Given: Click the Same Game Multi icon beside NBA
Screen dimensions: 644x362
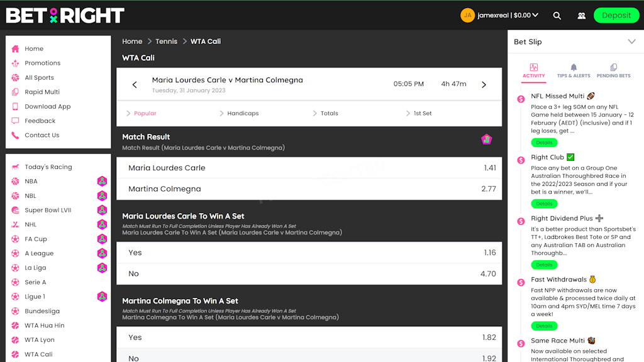Looking at the screenshot, I should coord(102,181).
